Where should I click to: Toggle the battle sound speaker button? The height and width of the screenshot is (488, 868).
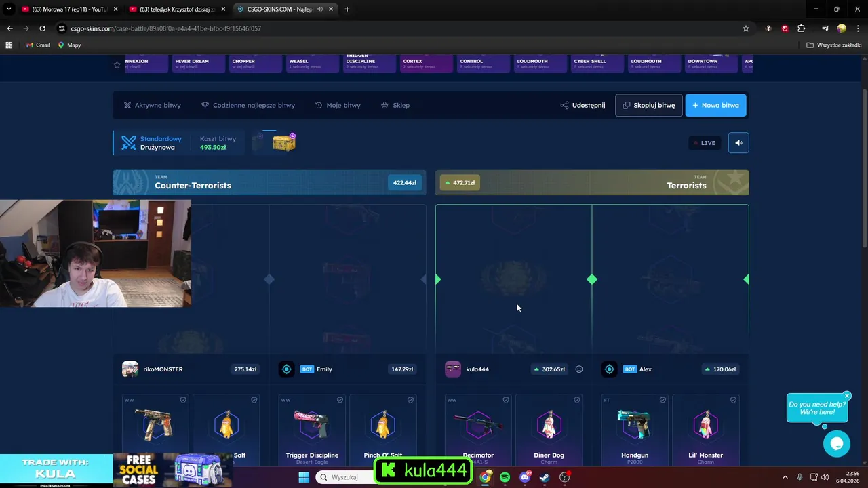pyautogui.click(x=738, y=143)
